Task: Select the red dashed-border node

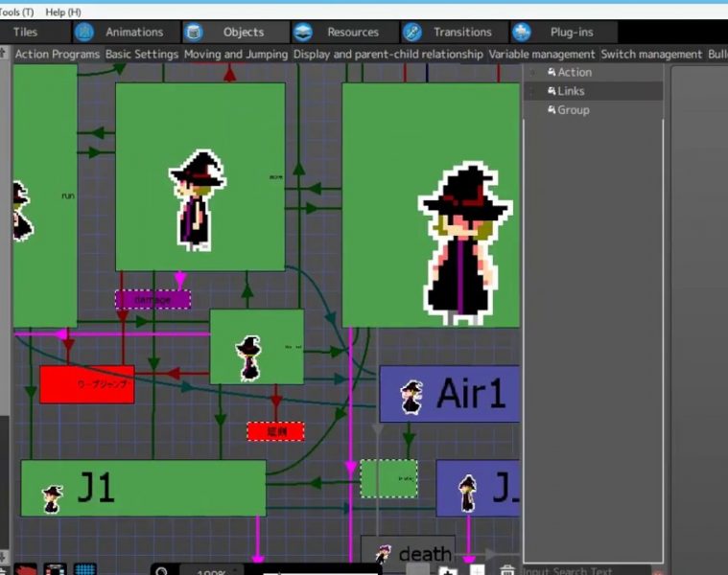Action: (276, 431)
